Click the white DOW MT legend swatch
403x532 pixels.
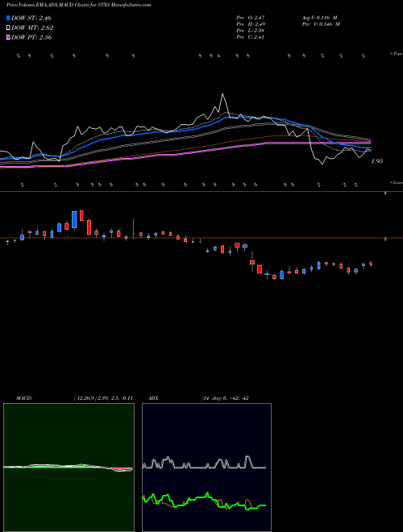click(x=8, y=27)
